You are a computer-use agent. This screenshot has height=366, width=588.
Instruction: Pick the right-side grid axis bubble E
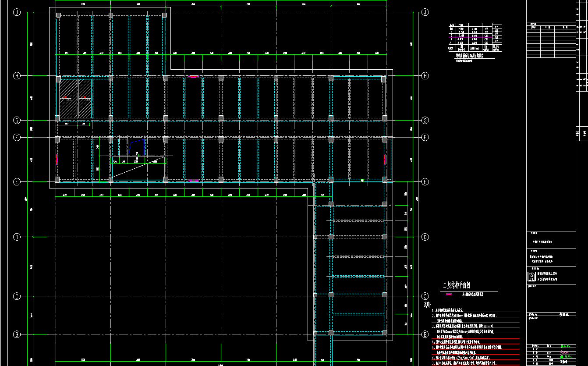pyautogui.click(x=425, y=181)
